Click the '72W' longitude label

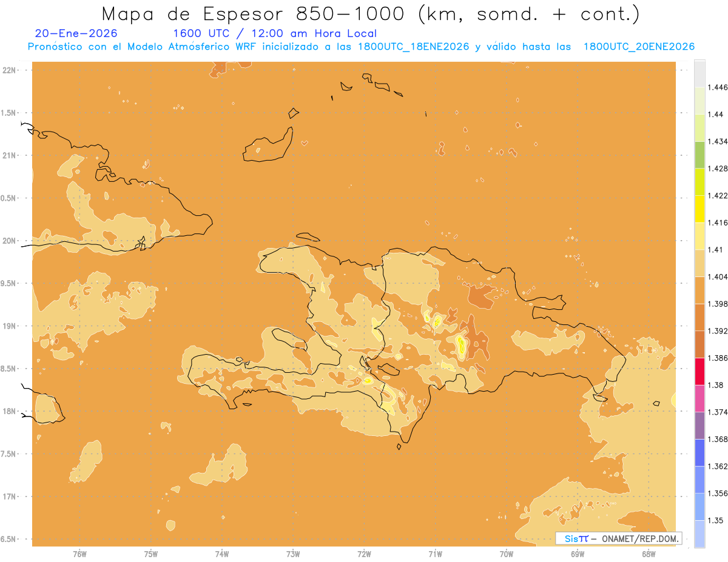tap(364, 554)
